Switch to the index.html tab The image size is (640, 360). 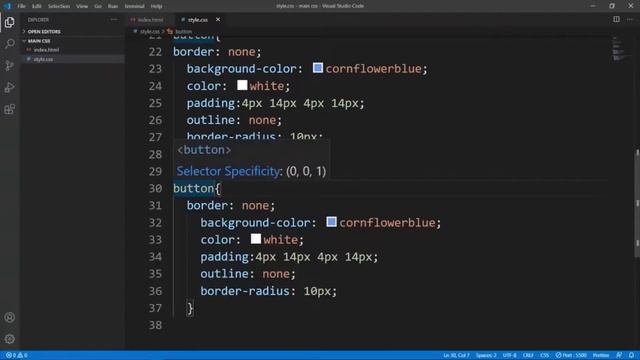[150, 20]
